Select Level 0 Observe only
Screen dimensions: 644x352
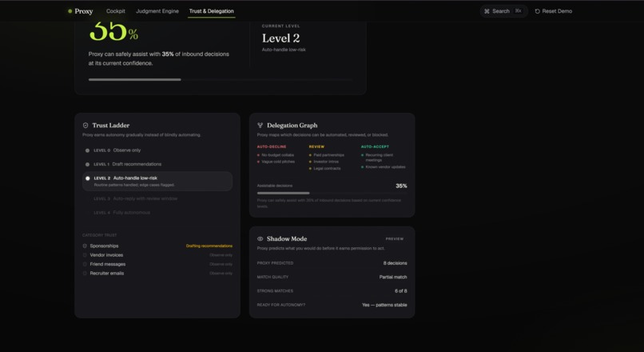click(x=157, y=150)
